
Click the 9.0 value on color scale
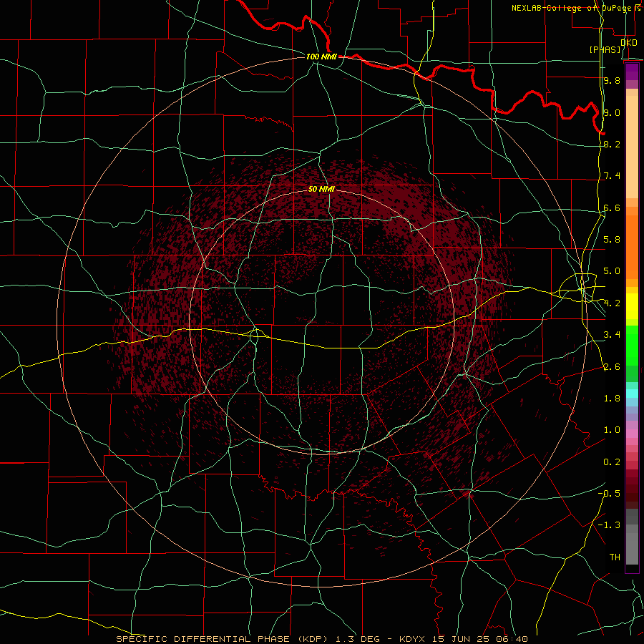click(x=612, y=112)
